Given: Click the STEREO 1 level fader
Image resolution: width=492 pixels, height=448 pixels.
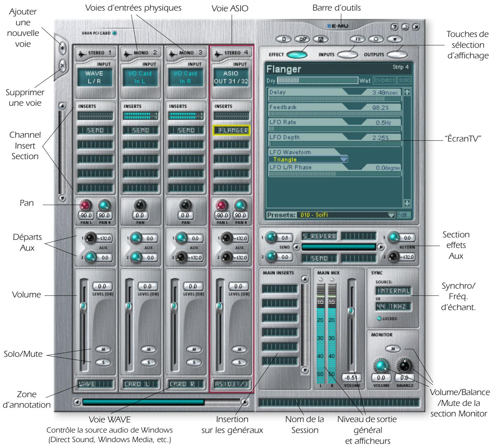Looking at the screenshot, I should (x=83, y=307).
